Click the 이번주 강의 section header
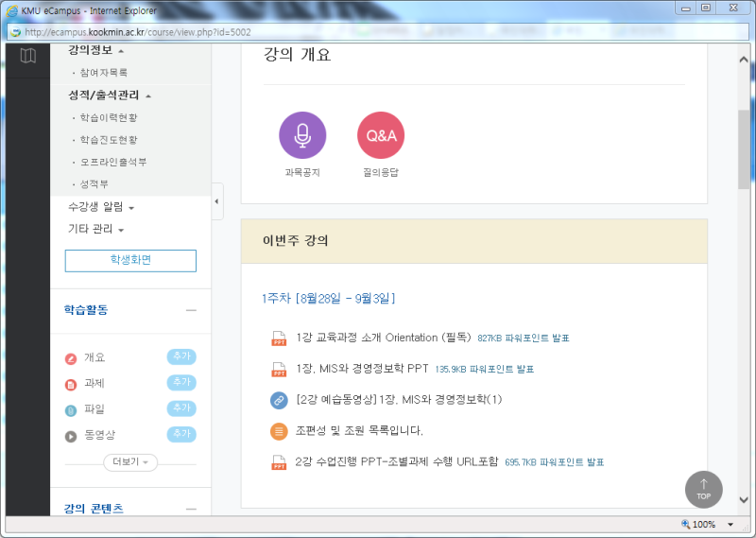Screen dimensions: 756x538 click(x=474, y=241)
